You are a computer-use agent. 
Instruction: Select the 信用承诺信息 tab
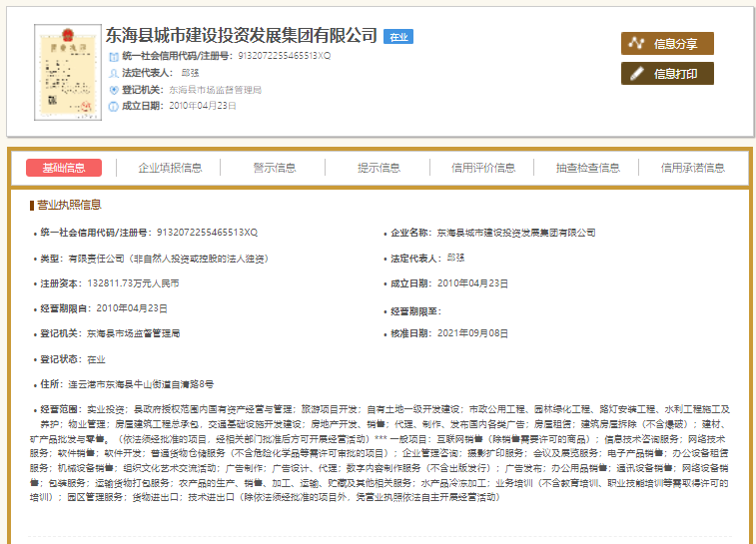692,168
